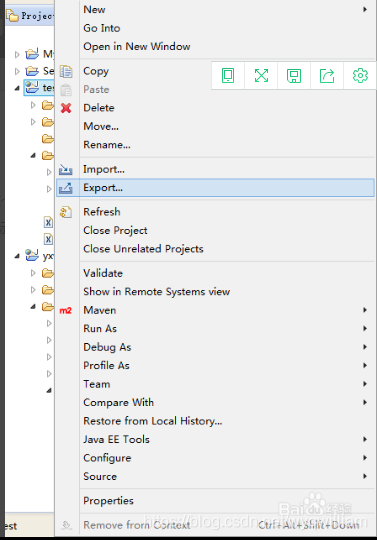Click the green expand-arrows fullscreen icon
The image size is (377, 540).
261,75
